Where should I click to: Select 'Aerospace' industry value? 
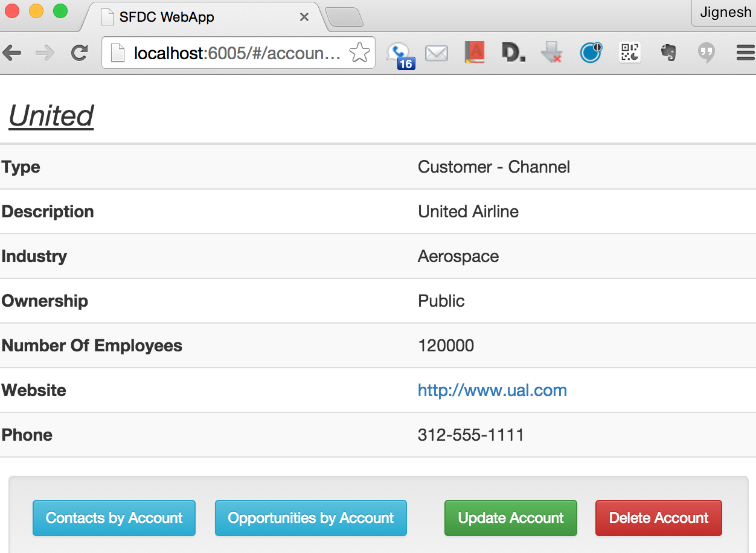coord(458,256)
